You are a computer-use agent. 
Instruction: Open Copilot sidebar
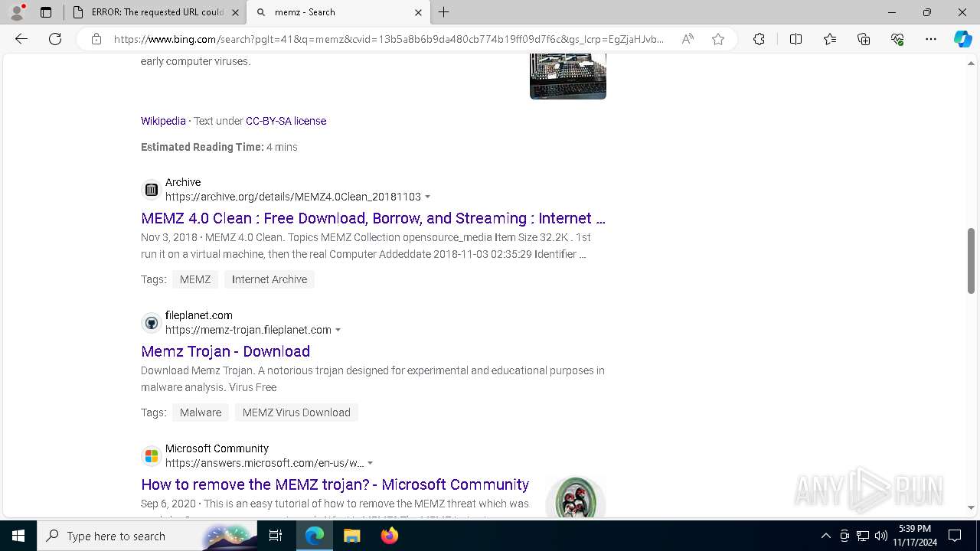tap(962, 39)
